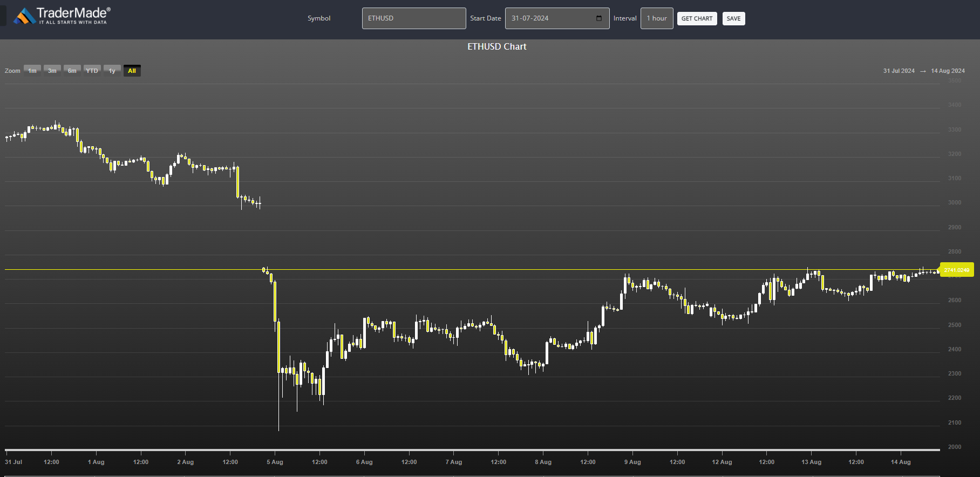This screenshot has height=477, width=980.
Task: Click the ETHUSD Chart title
Action: (x=497, y=47)
